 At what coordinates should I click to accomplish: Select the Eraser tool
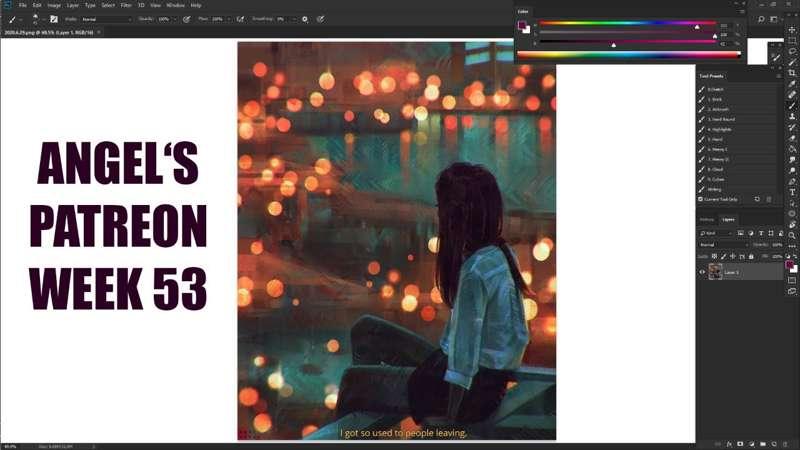(x=792, y=138)
